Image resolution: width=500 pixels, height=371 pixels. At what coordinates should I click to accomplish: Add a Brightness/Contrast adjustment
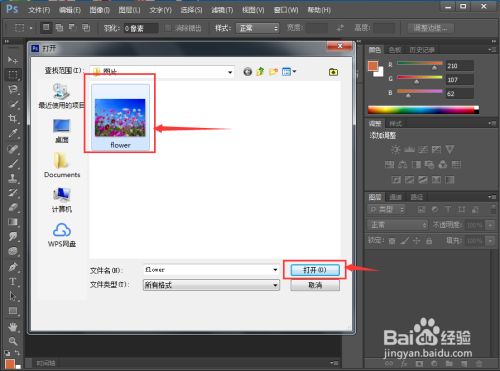coord(396,149)
